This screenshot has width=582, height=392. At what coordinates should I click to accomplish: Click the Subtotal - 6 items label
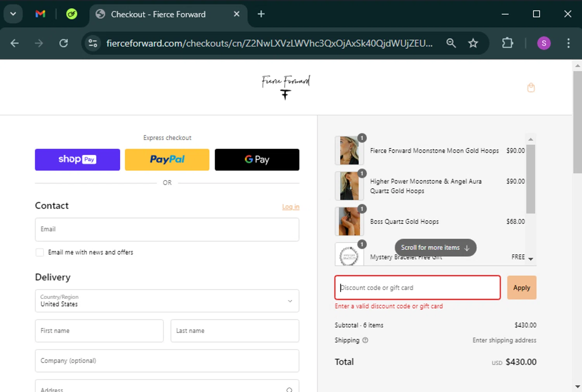point(359,325)
